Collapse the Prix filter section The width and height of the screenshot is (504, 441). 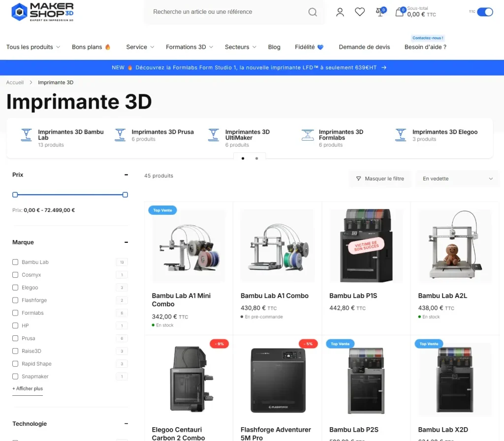(x=126, y=175)
